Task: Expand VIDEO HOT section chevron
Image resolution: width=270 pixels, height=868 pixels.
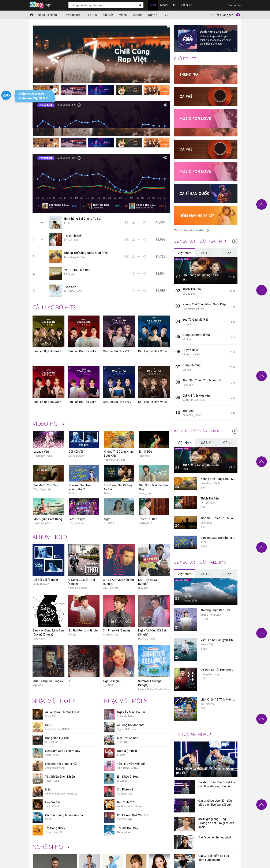Action: [63, 424]
